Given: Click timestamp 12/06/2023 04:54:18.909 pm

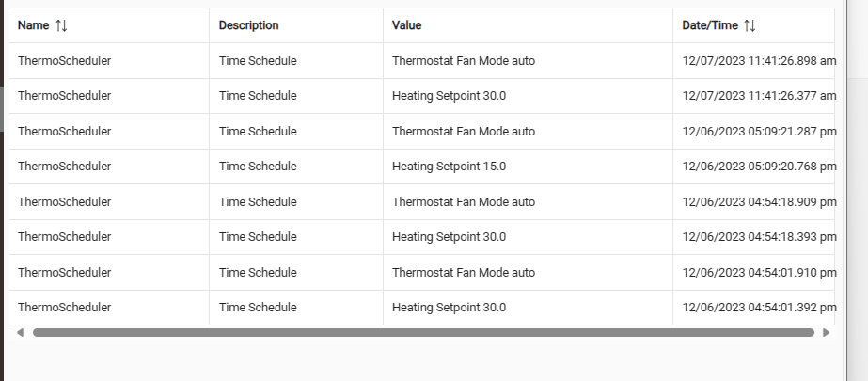Looking at the screenshot, I should pyautogui.click(x=759, y=201).
